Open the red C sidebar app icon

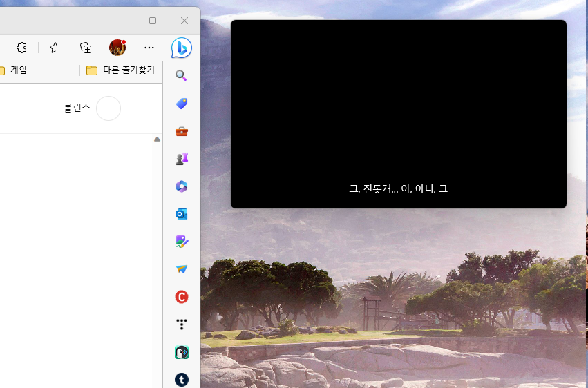182,297
